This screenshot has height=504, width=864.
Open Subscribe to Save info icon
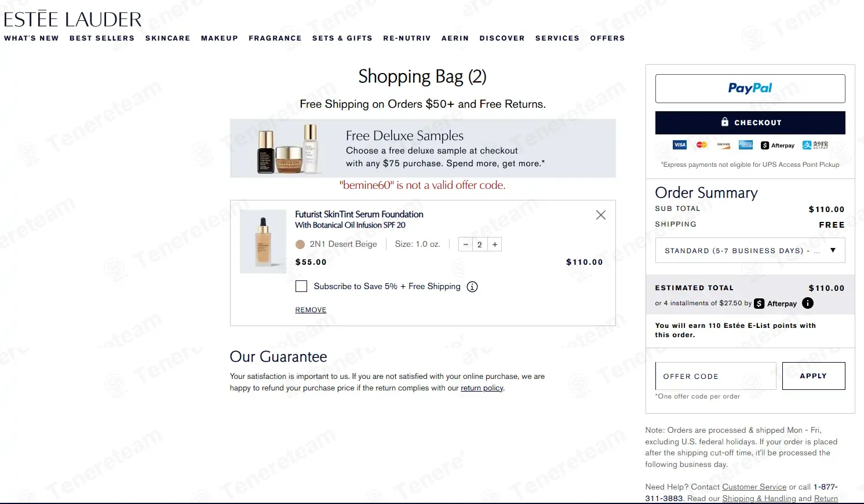tap(472, 287)
